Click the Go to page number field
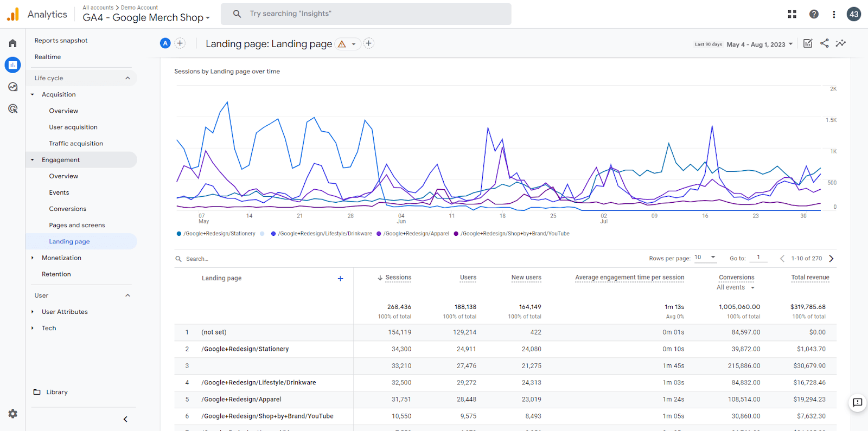Image resolution: width=868 pixels, height=431 pixels. tap(758, 258)
